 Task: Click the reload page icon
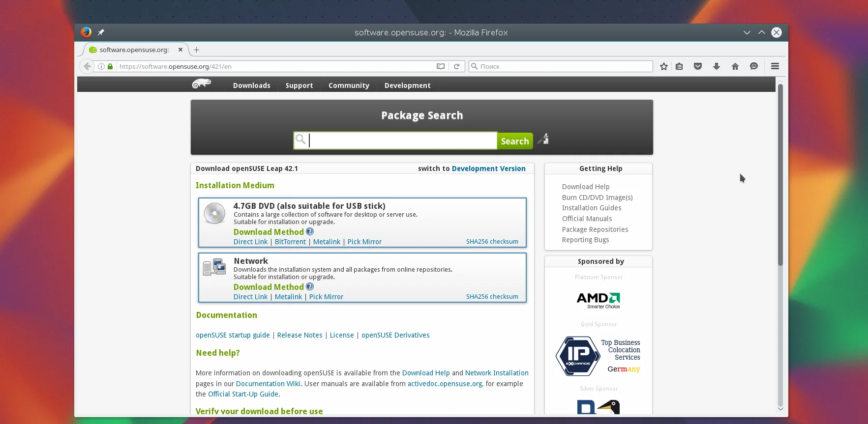pyautogui.click(x=456, y=66)
